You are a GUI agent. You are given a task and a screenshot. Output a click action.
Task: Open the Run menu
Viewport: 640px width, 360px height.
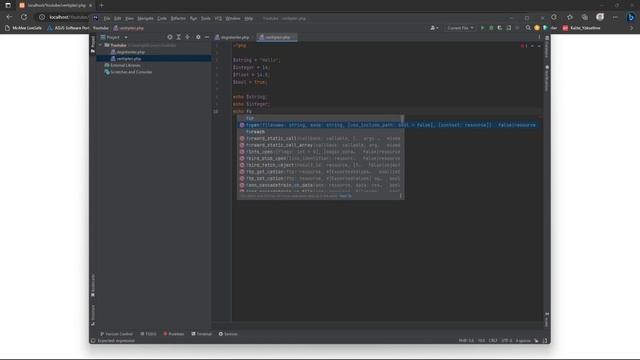(x=193, y=18)
